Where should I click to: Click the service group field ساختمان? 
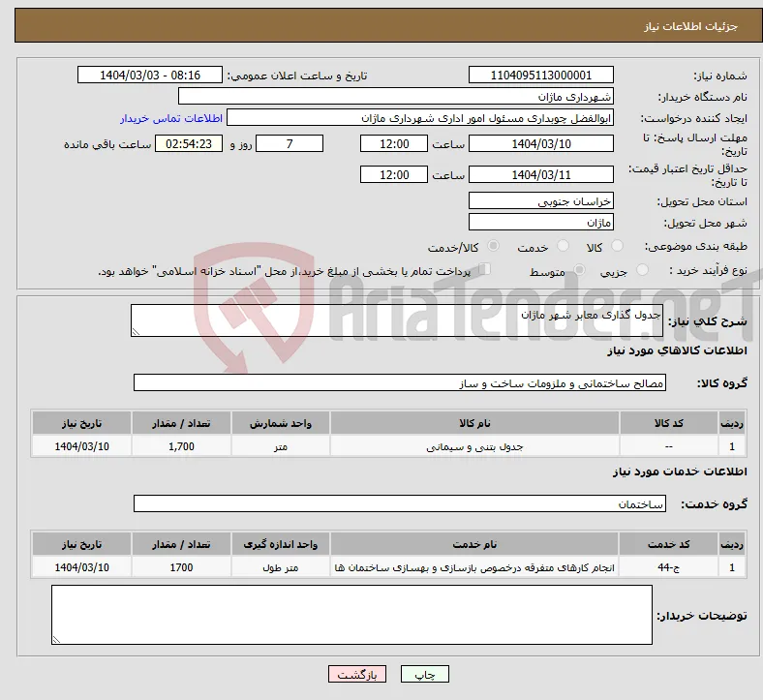(x=400, y=504)
